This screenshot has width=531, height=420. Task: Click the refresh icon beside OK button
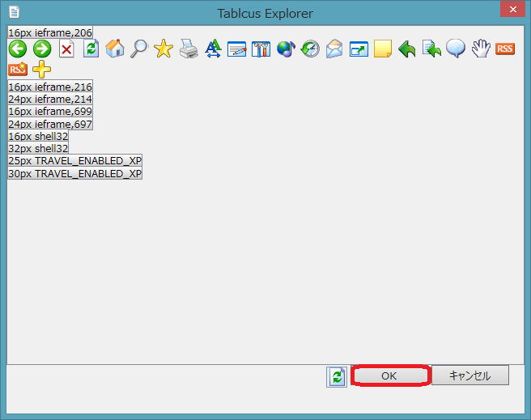pos(337,376)
